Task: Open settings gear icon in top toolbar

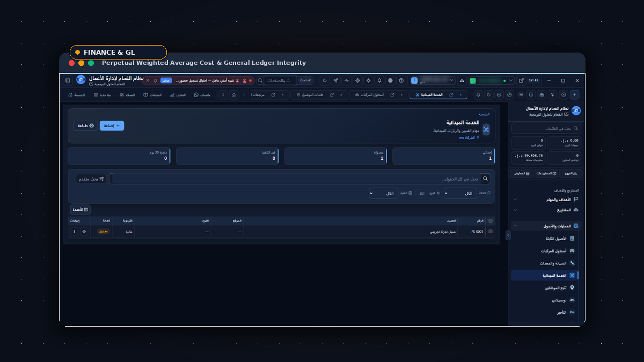Action: coord(357,80)
